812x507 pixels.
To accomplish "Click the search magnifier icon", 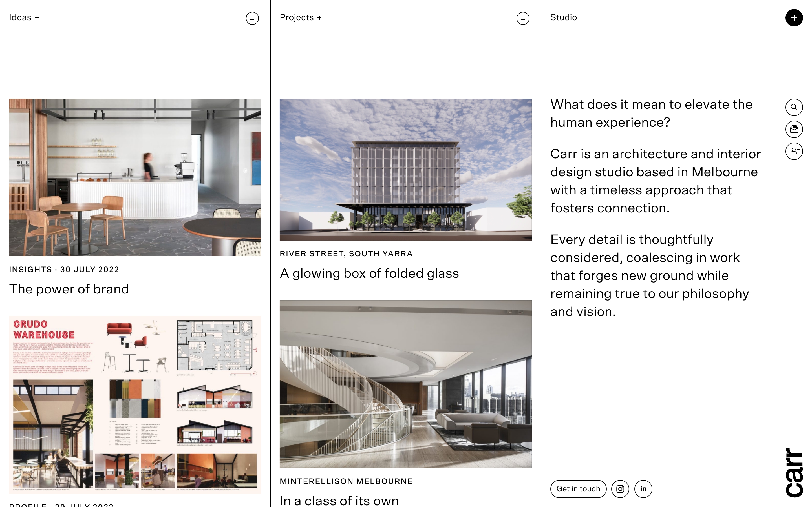I will point(794,107).
